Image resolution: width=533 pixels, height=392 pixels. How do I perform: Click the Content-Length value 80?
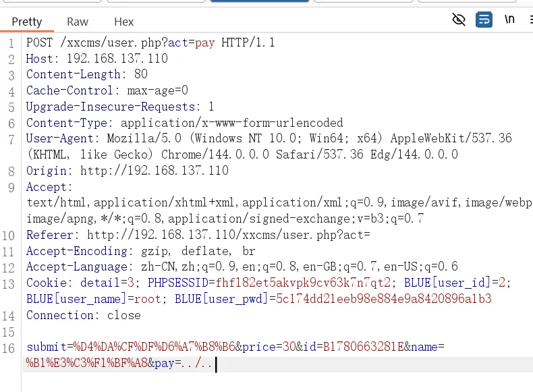click(x=141, y=74)
